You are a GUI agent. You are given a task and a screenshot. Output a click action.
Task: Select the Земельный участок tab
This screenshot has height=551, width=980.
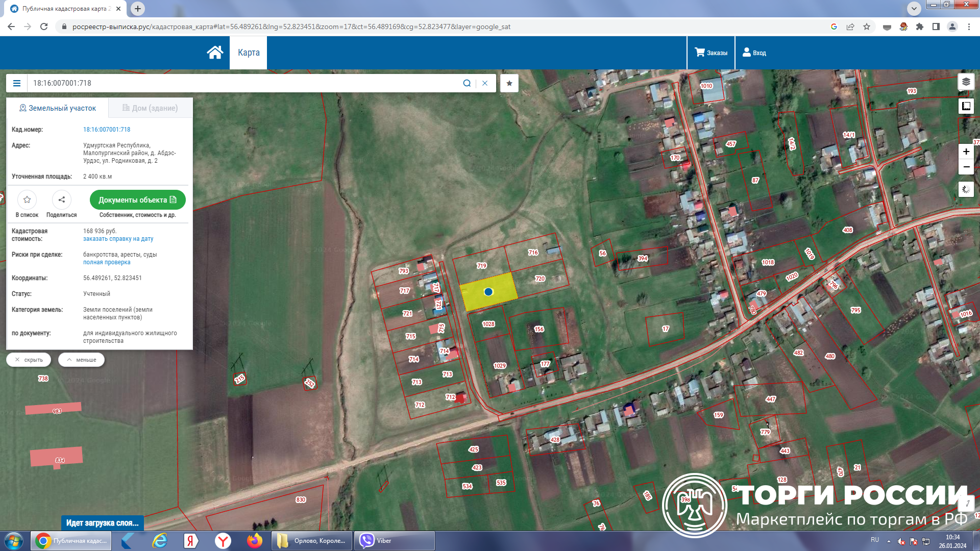tap(57, 108)
